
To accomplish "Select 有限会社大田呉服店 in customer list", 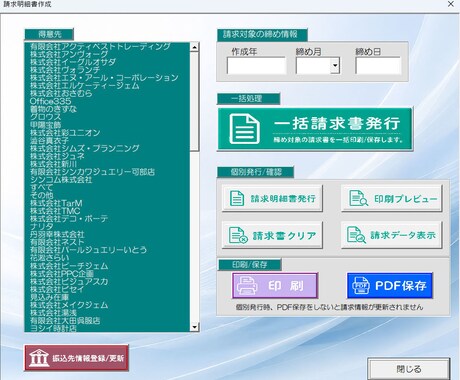I will coord(107,320).
